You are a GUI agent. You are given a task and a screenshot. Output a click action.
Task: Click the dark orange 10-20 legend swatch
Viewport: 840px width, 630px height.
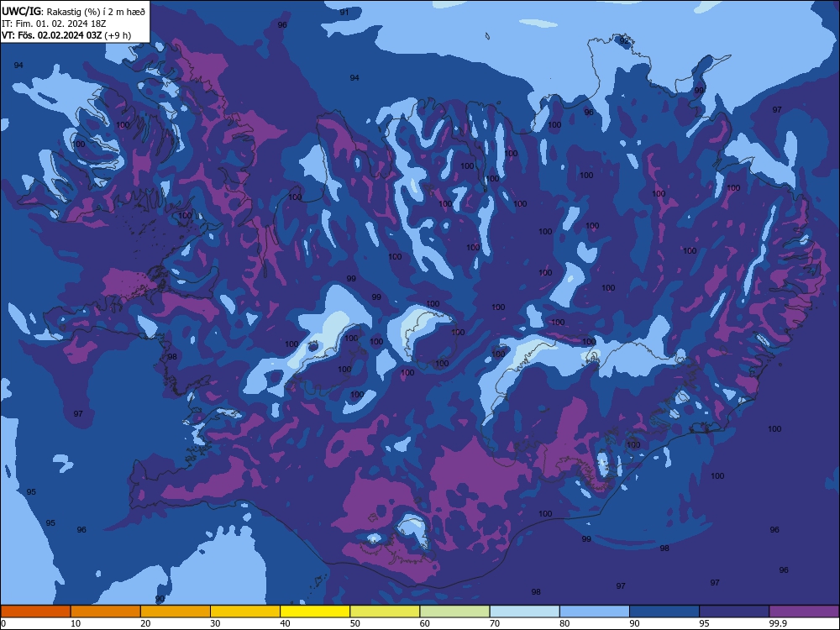point(106,612)
